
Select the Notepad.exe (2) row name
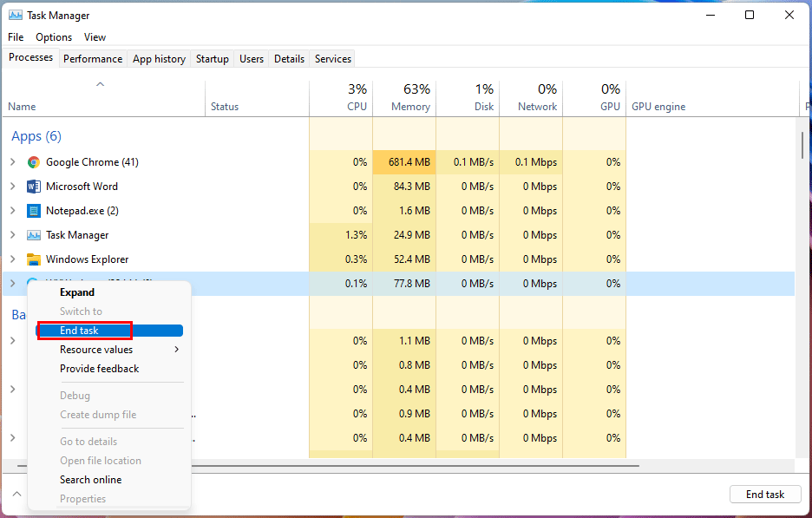(82, 211)
